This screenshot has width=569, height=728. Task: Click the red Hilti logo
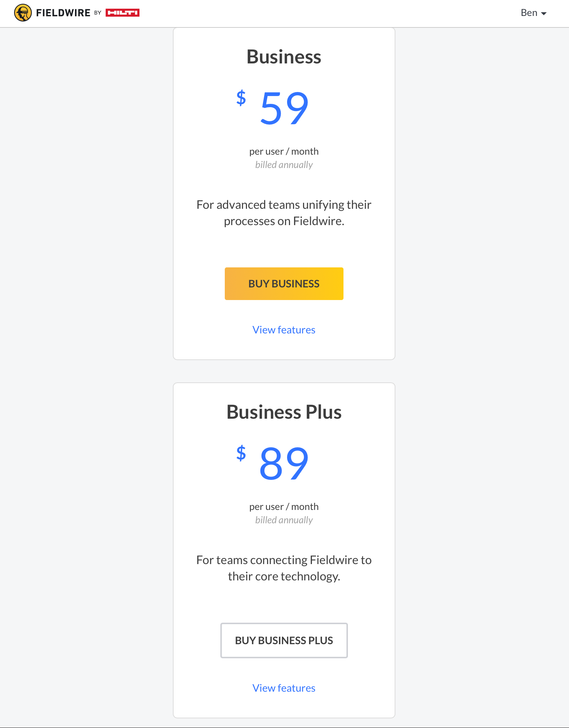click(122, 13)
